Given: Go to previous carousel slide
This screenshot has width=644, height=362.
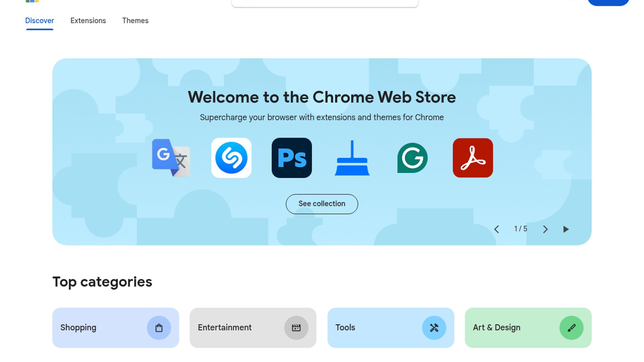Looking at the screenshot, I should 497,229.
